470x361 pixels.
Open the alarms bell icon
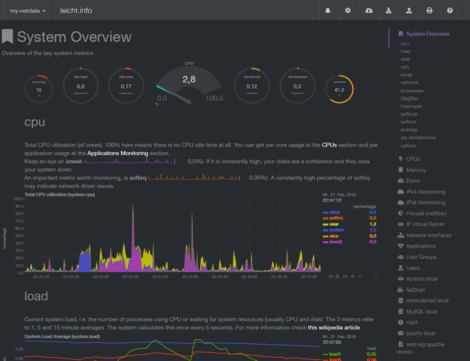[328, 10]
